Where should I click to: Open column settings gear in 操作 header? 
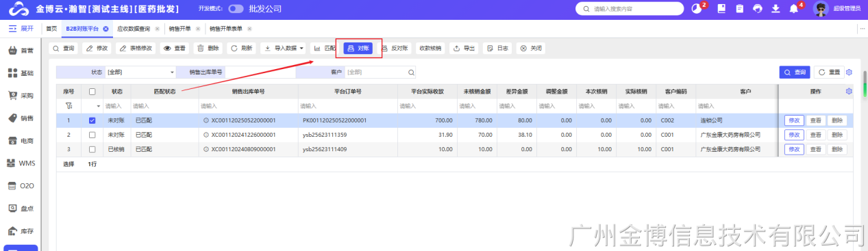[850, 91]
